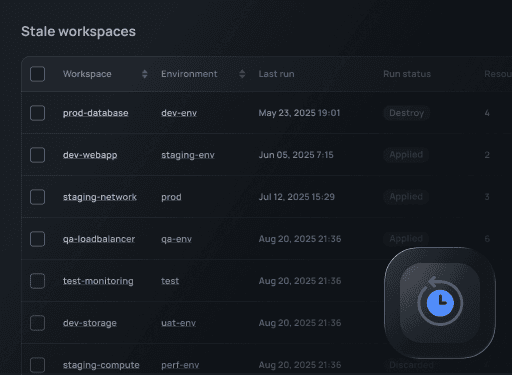This screenshot has width=512, height=375.
Task: Open the dev-env environment link
Action: pyautogui.click(x=179, y=113)
